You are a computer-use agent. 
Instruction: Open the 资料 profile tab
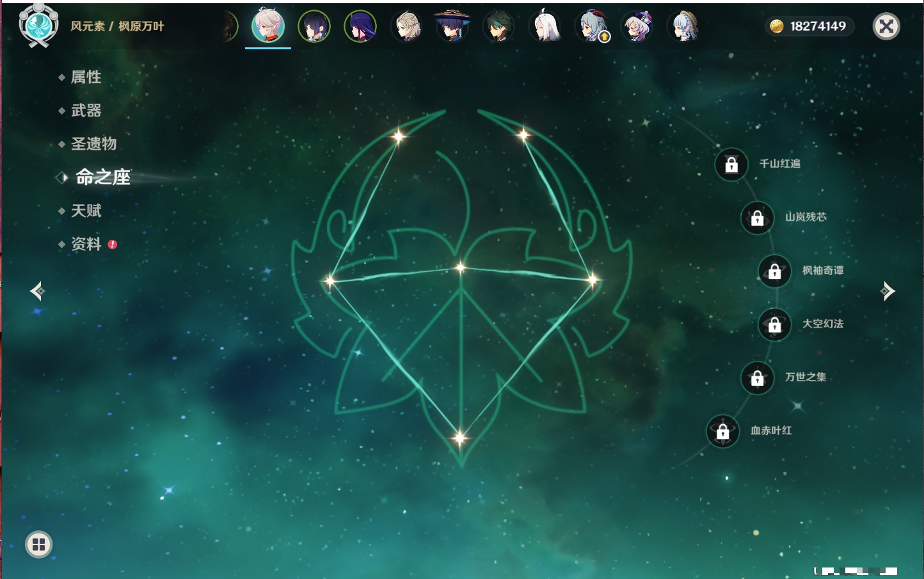(x=86, y=244)
